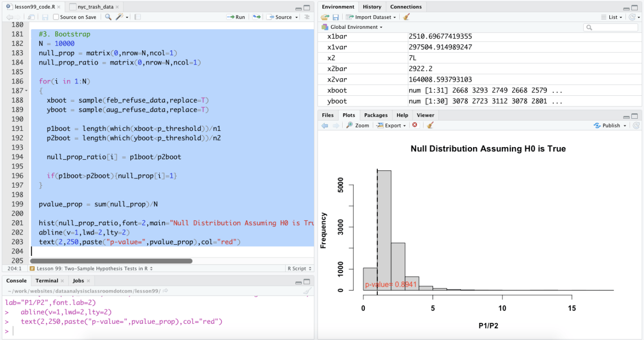The height and width of the screenshot is (340, 644).
Task: Clear all plots with the broom
Action: (430, 126)
